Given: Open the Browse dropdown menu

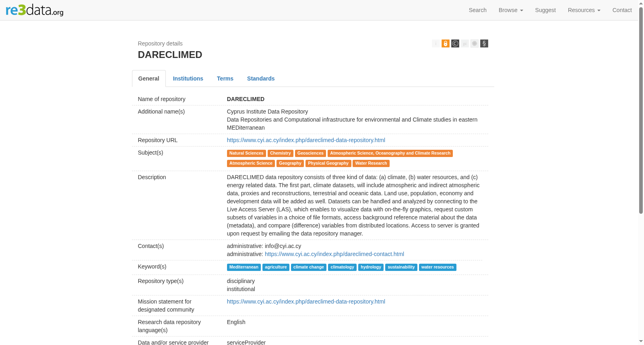Looking at the screenshot, I should tap(511, 10).
